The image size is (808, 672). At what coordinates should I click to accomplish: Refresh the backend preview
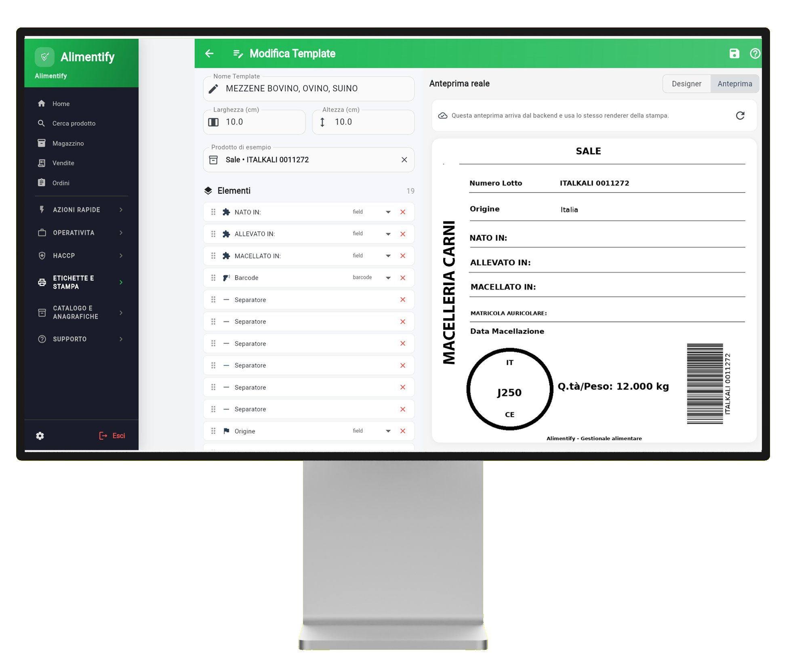point(740,115)
